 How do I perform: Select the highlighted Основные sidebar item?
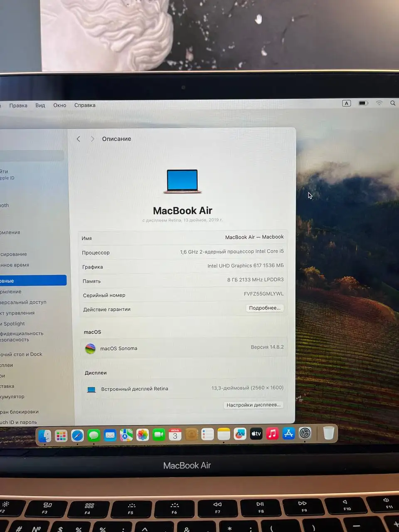33,281
